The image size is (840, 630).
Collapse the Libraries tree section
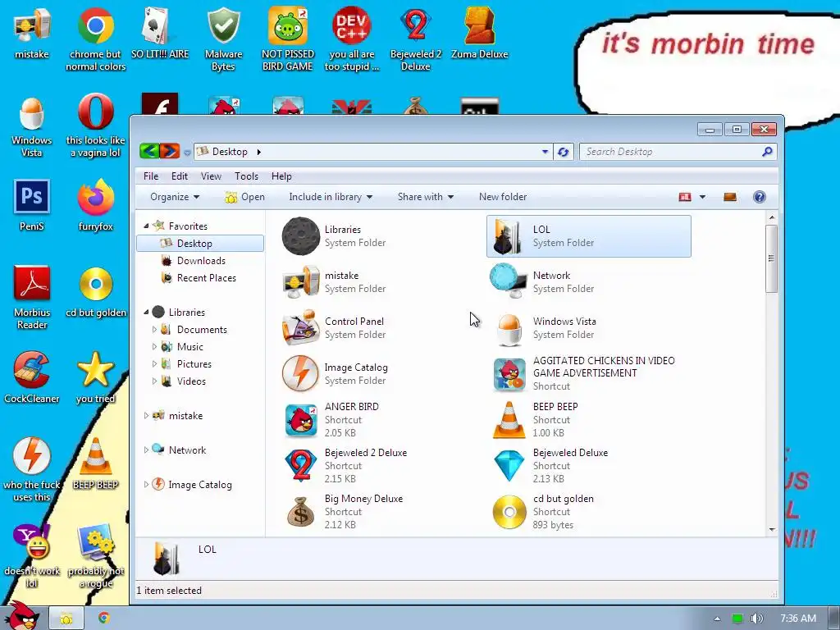click(146, 312)
